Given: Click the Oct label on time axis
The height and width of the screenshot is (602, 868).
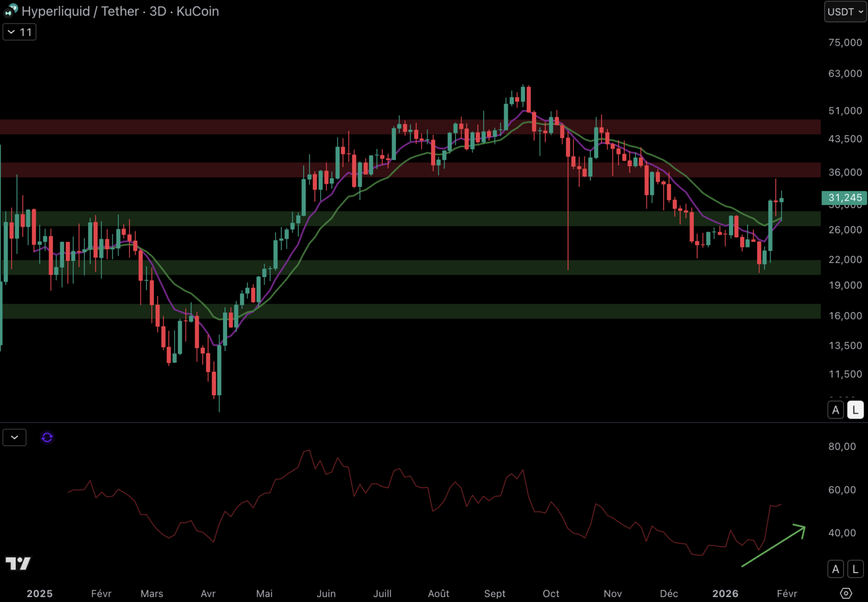Looking at the screenshot, I should (551, 594).
